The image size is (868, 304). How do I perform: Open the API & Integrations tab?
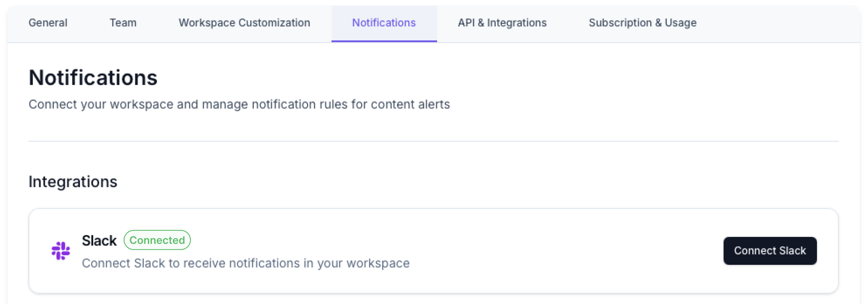click(502, 23)
